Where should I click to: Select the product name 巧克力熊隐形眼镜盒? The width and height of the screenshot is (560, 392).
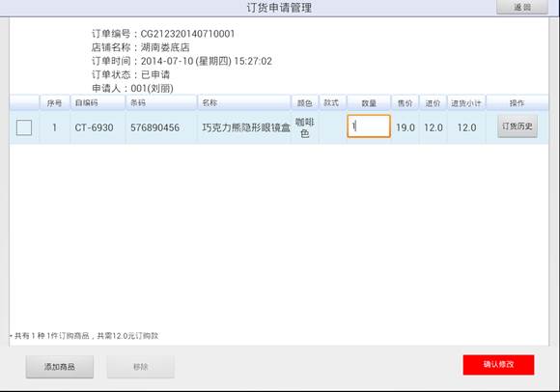[x=246, y=127]
